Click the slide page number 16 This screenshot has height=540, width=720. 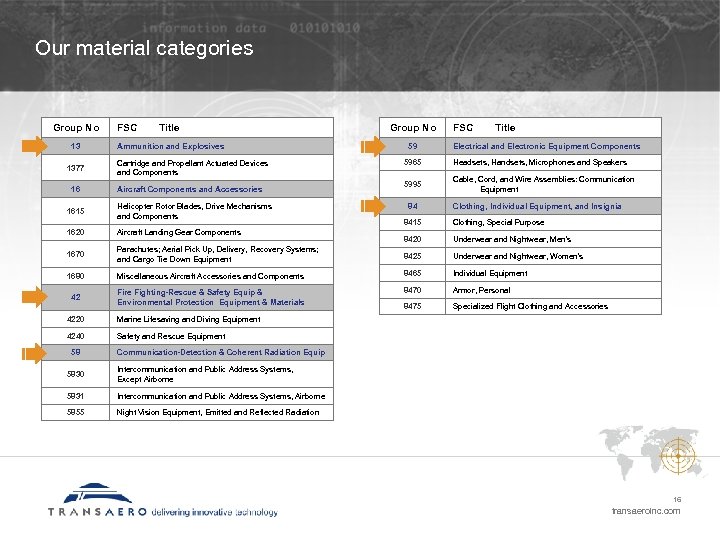[x=677, y=499]
